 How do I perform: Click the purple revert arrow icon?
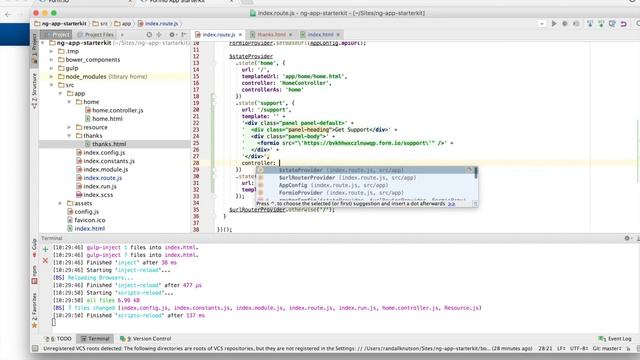click(624, 24)
